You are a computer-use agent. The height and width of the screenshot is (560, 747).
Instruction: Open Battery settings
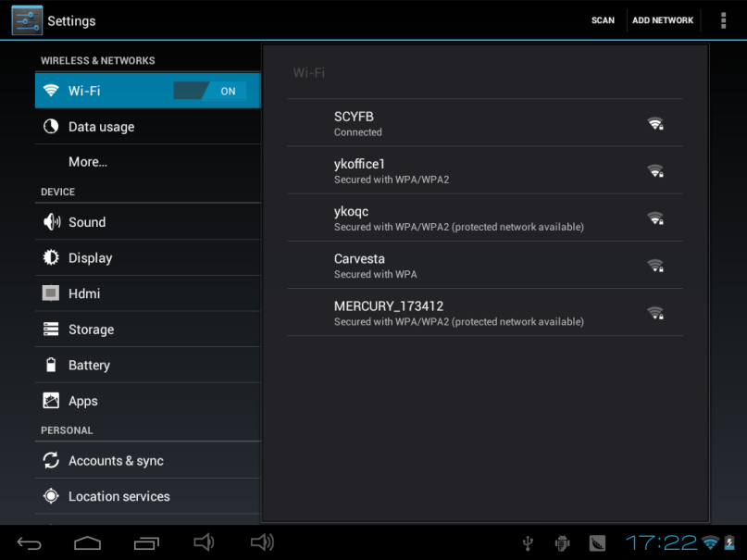(148, 365)
